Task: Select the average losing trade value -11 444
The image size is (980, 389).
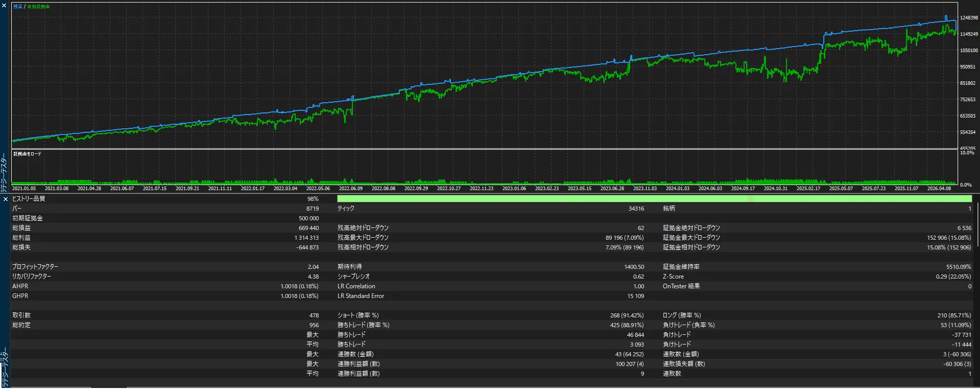Action: tap(962, 345)
